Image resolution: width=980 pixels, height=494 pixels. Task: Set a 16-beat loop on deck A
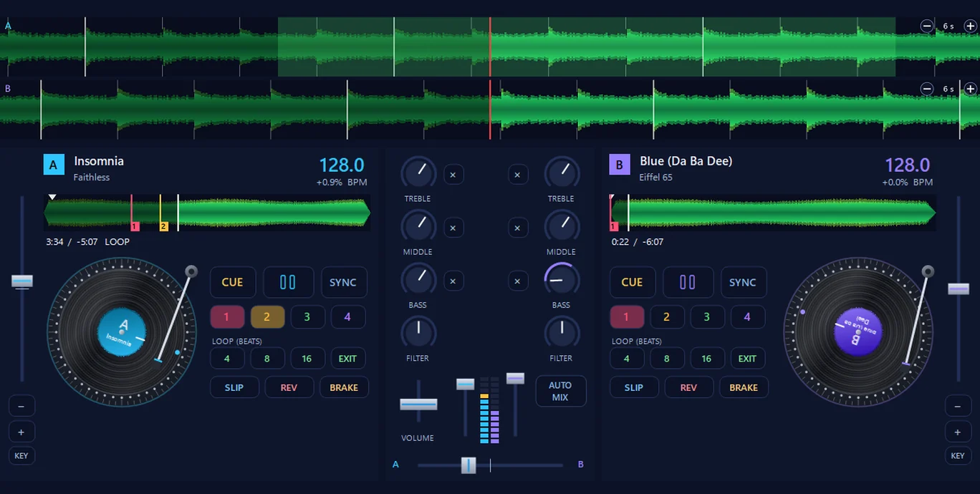(x=307, y=359)
